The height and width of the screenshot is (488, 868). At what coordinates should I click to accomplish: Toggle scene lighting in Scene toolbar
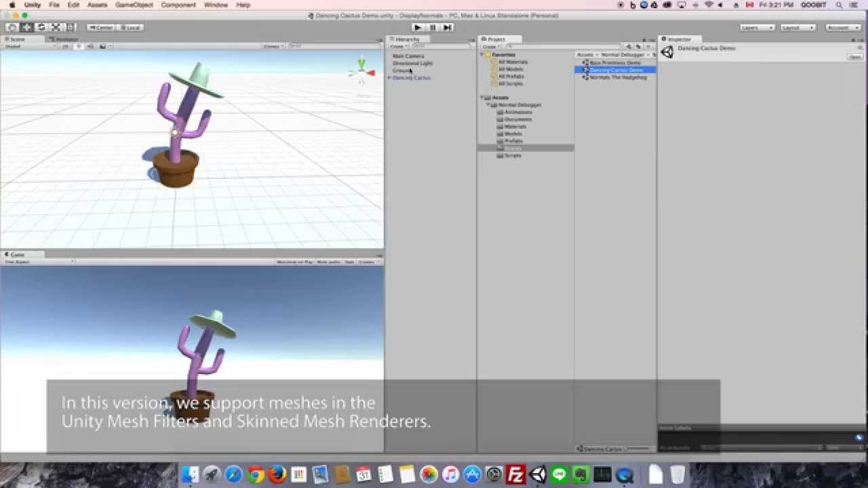point(79,46)
